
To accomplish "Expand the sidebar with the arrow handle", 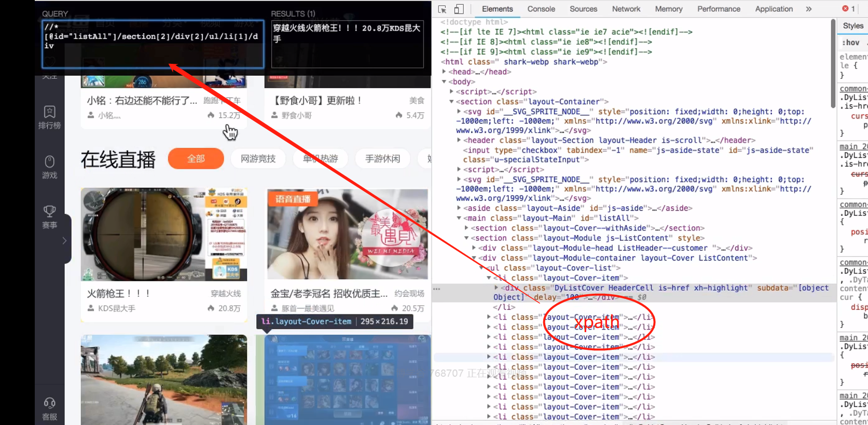I will coord(64,240).
